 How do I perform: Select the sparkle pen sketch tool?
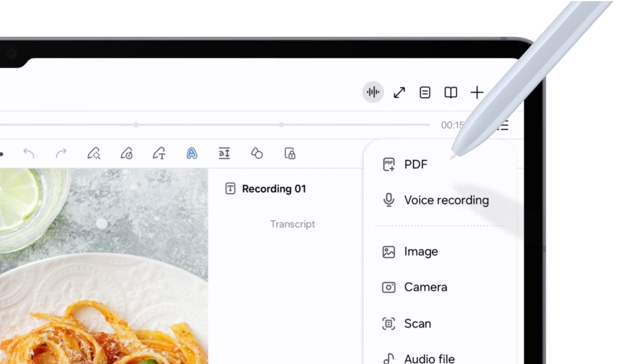click(x=94, y=153)
